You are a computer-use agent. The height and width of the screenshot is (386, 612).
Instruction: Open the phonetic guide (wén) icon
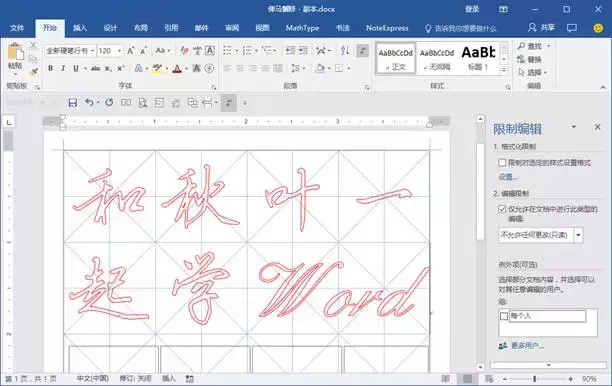(197, 51)
